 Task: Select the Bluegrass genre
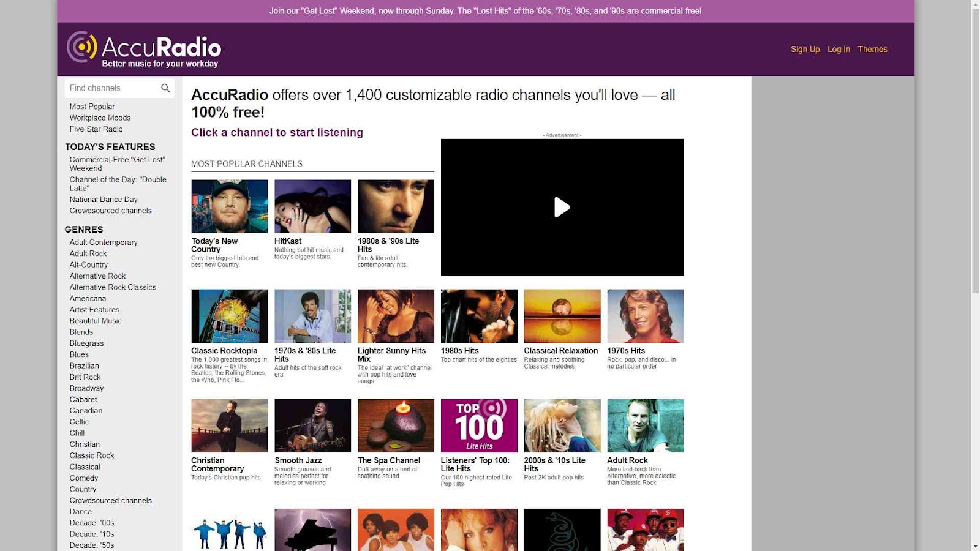tap(86, 343)
